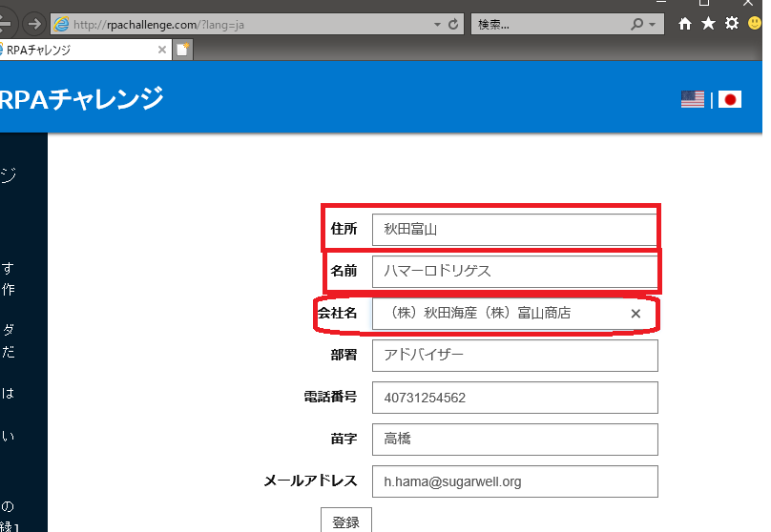
Task: Click the 名前 input field
Action: [x=515, y=271]
